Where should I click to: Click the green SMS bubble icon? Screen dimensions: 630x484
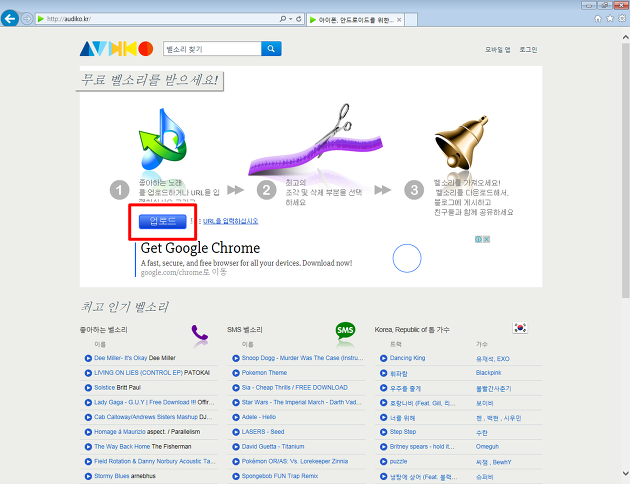(345, 331)
